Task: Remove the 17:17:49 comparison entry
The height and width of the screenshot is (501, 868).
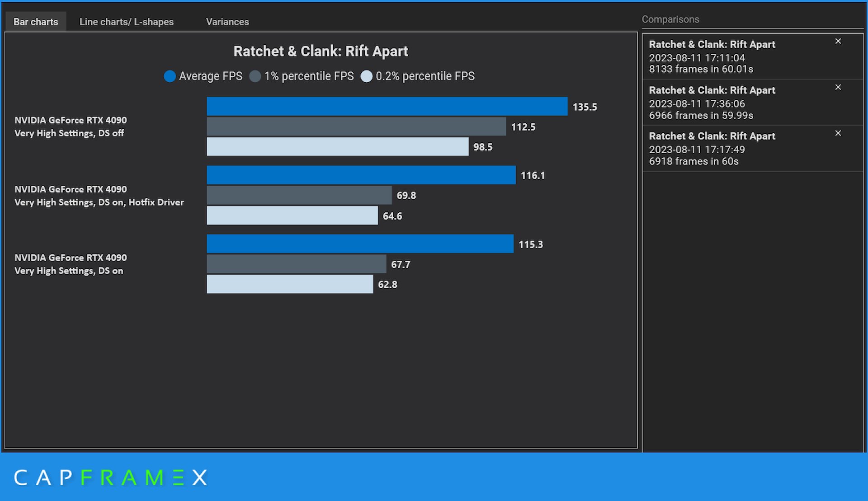Action: click(x=838, y=133)
